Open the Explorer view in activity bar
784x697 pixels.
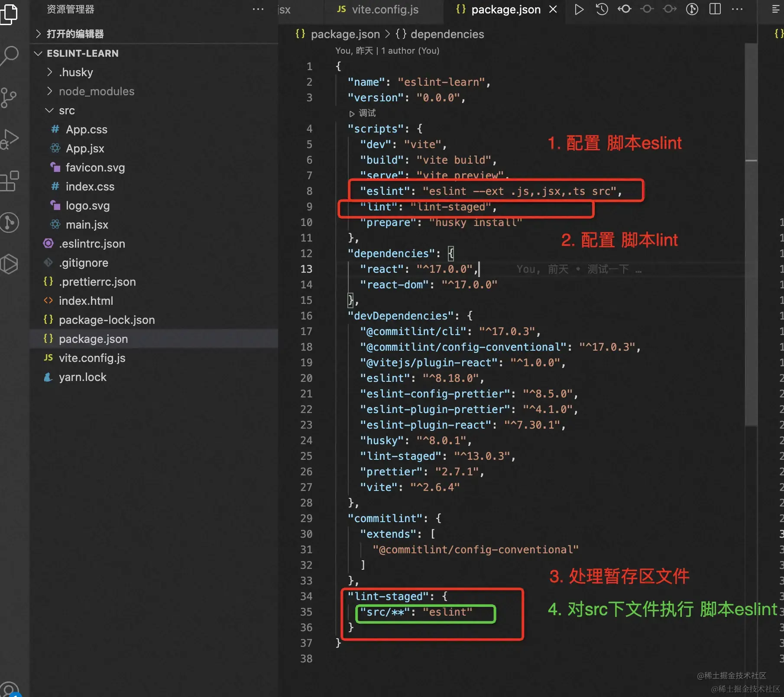[x=9, y=14]
